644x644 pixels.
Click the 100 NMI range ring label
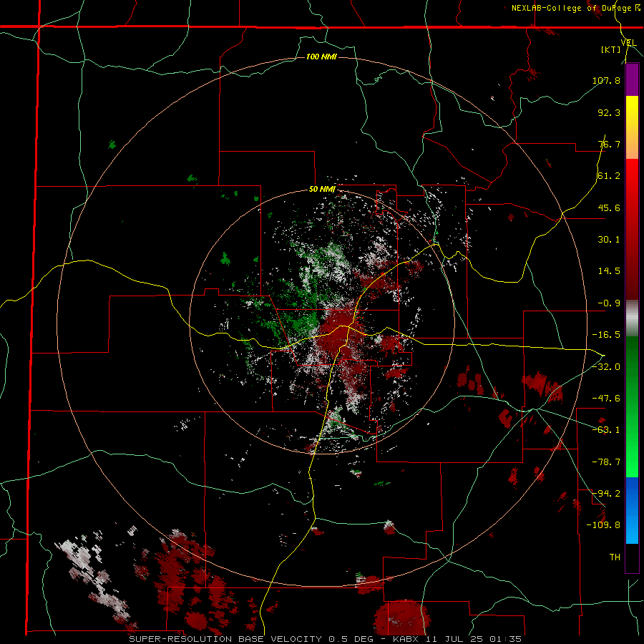(x=321, y=57)
